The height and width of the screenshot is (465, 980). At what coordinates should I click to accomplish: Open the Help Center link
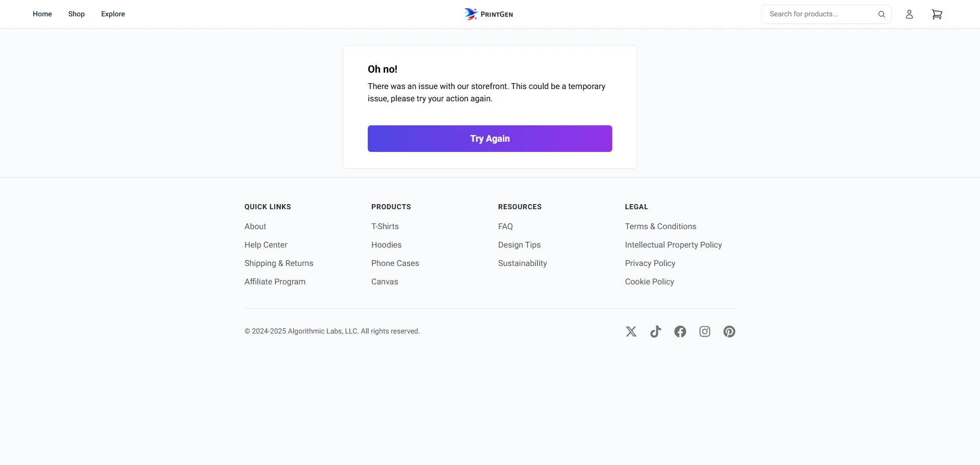265,245
